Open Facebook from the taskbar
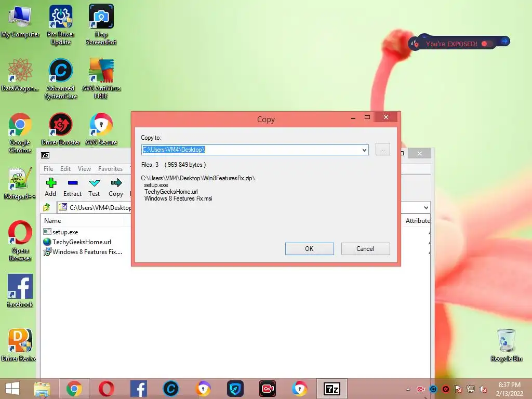The height and width of the screenshot is (399, 532). coord(139,389)
